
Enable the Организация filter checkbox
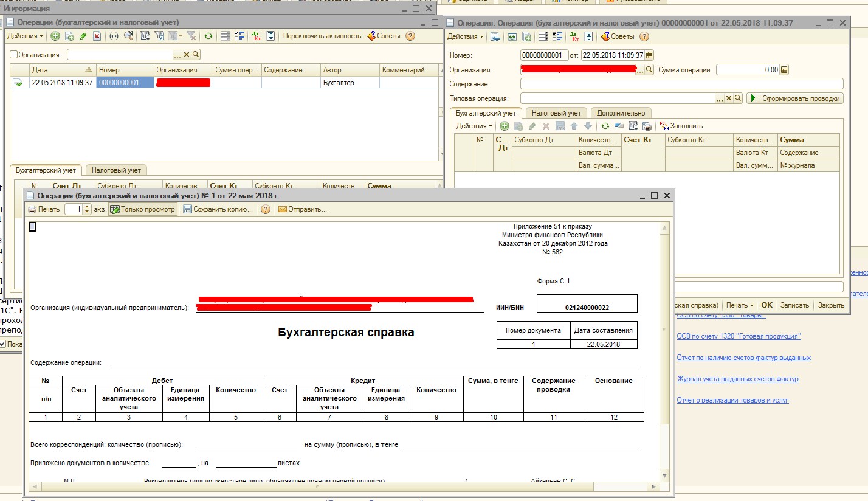pos(13,55)
